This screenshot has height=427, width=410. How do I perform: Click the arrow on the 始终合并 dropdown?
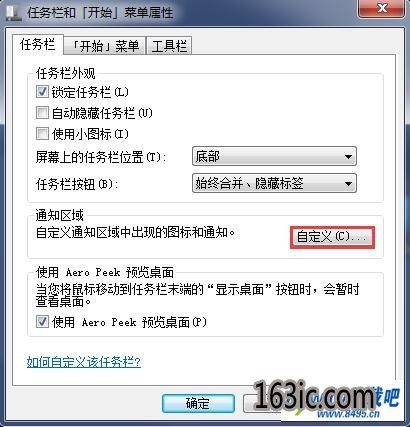pos(348,183)
